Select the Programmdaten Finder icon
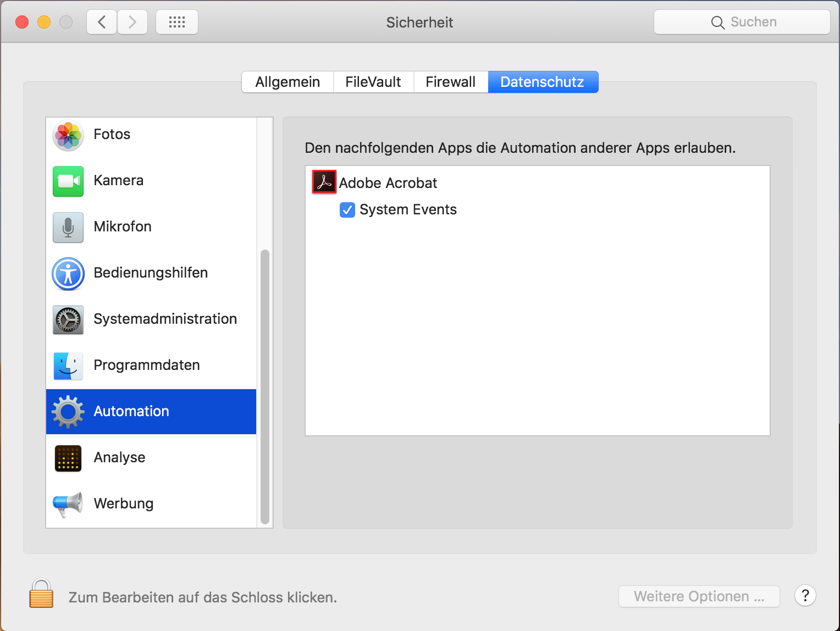840x631 pixels. tap(67, 366)
